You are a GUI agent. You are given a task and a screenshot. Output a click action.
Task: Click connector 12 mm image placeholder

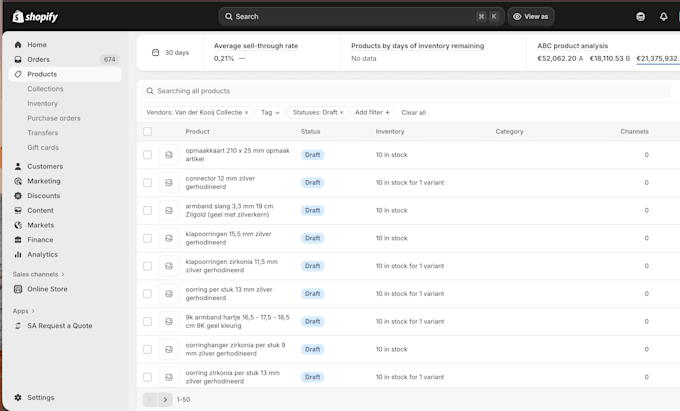[x=169, y=183]
